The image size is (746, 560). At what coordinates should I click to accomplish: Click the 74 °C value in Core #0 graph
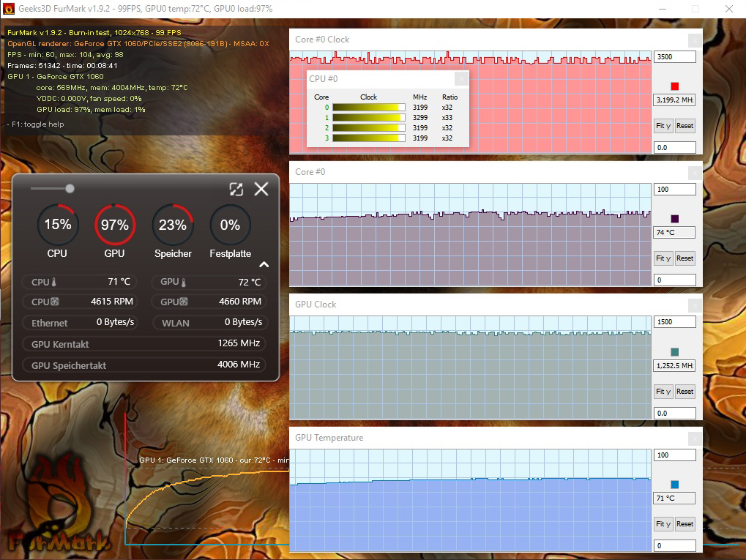pyautogui.click(x=675, y=232)
